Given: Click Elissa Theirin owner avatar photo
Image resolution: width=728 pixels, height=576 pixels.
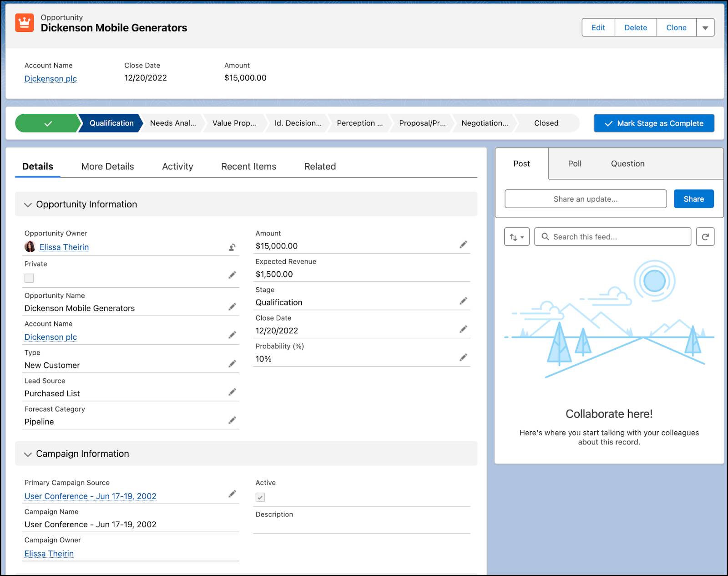Looking at the screenshot, I should point(30,247).
